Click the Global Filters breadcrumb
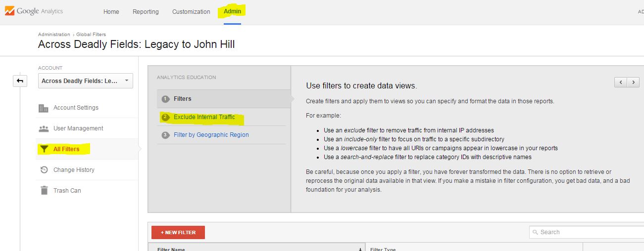 pyautogui.click(x=91, y=35)
